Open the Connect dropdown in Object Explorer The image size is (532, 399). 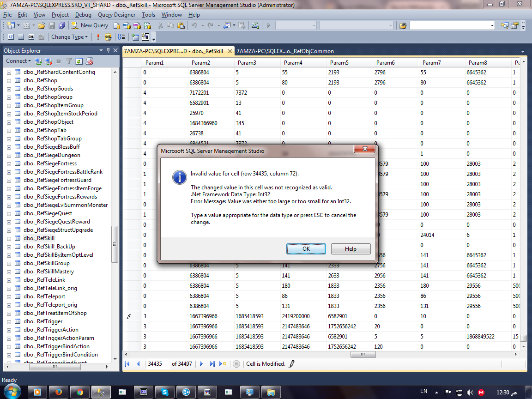[x=18, y=61]
